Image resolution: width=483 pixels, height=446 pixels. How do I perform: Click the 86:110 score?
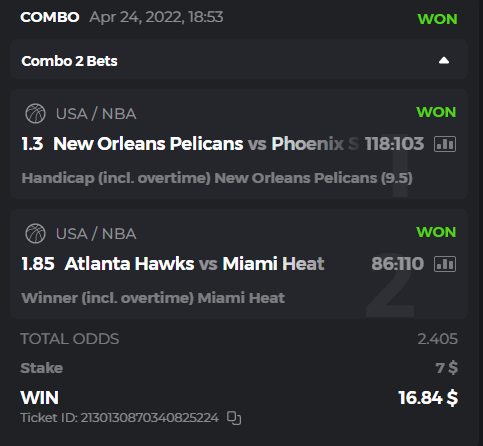click(x=398, y=264)
